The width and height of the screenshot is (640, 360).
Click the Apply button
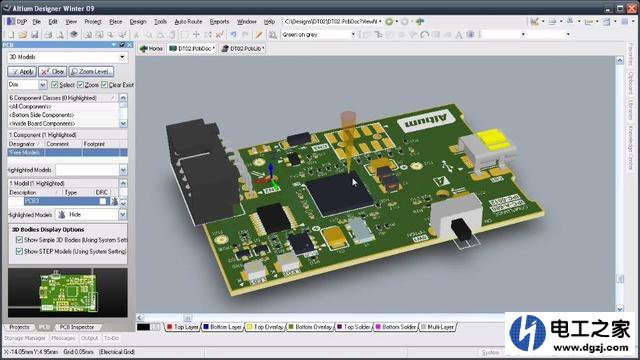(22, 71)
